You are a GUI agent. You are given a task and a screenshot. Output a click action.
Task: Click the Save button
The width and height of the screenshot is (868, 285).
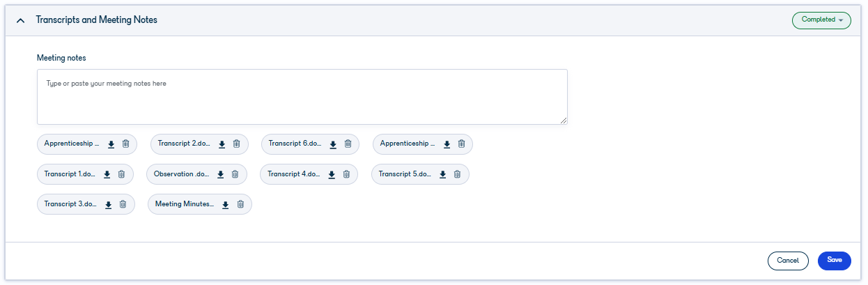(835, 261)
